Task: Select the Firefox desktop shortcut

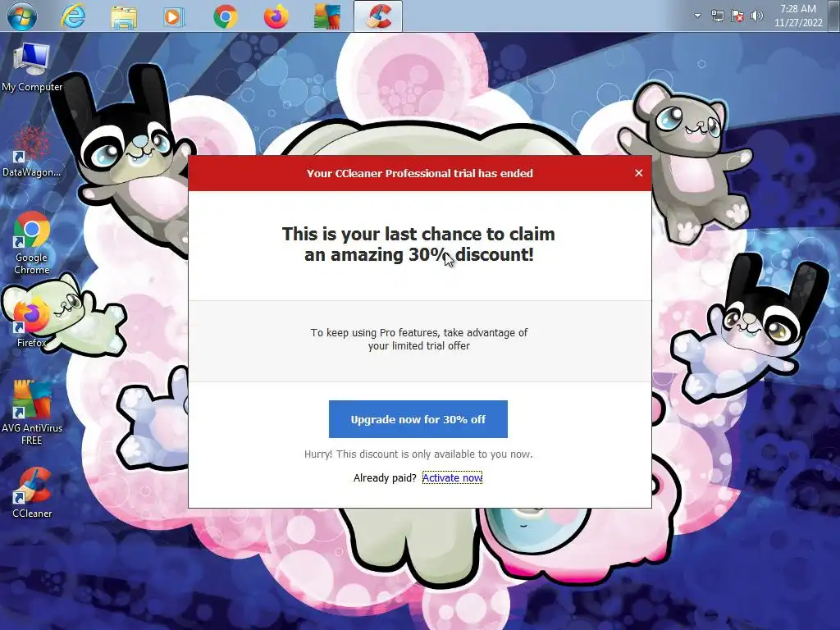Action: 32,324
